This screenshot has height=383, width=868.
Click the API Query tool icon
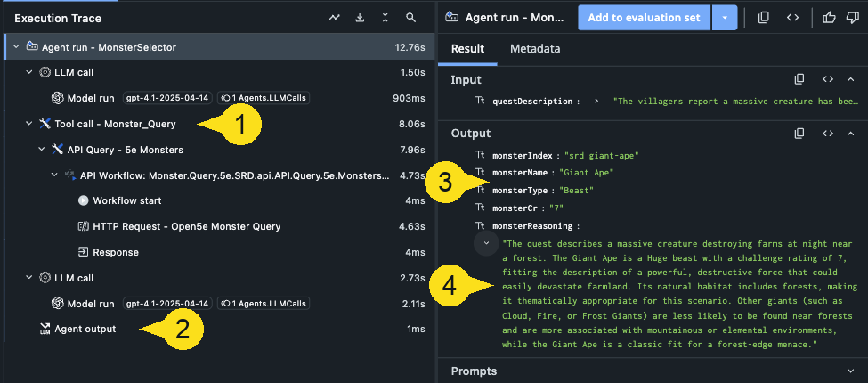tap(58, 150)
